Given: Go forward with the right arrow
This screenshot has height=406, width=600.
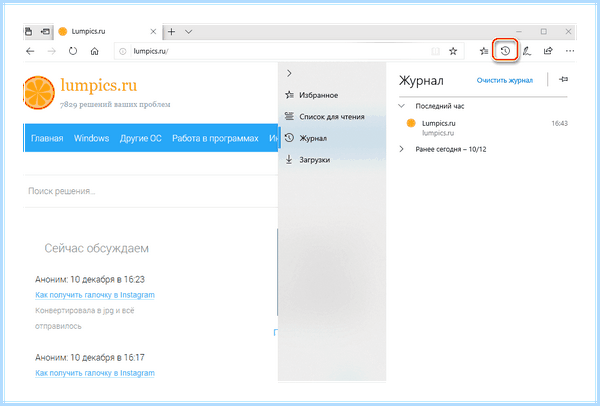Looking at the screenshot, I should pos(51,51).
